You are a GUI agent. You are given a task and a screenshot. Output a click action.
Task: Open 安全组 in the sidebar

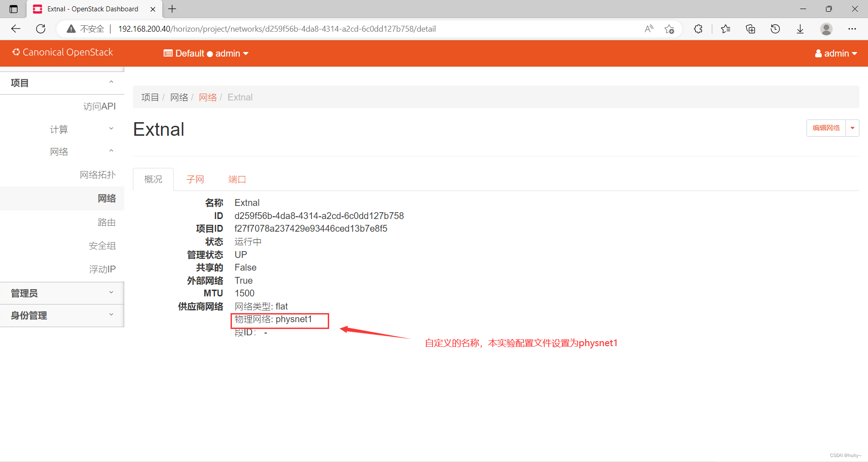pyautogui.click(x=102, y=246)
